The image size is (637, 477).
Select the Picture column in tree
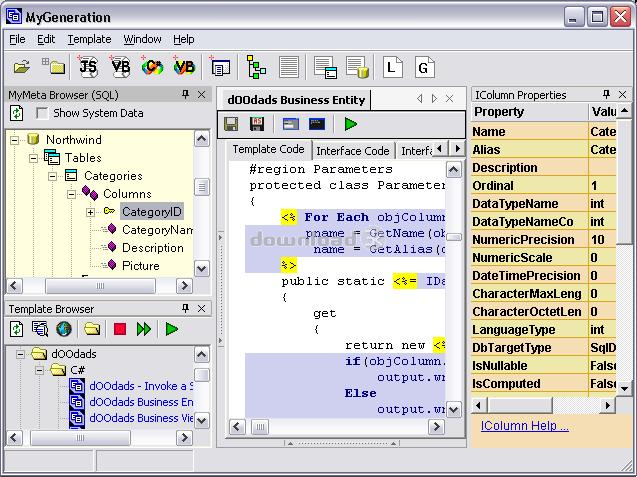(x=141, y=265)
